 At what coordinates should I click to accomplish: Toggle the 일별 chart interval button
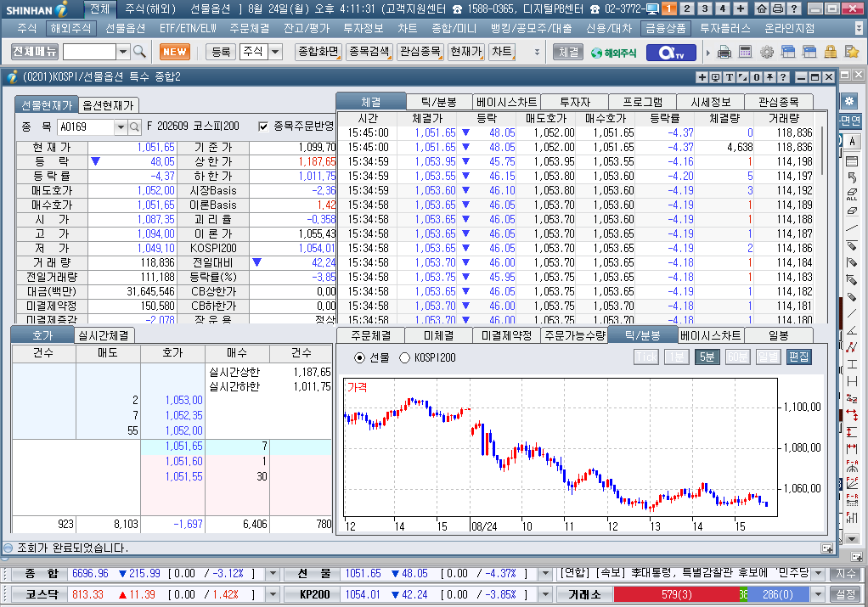point(768,357)
